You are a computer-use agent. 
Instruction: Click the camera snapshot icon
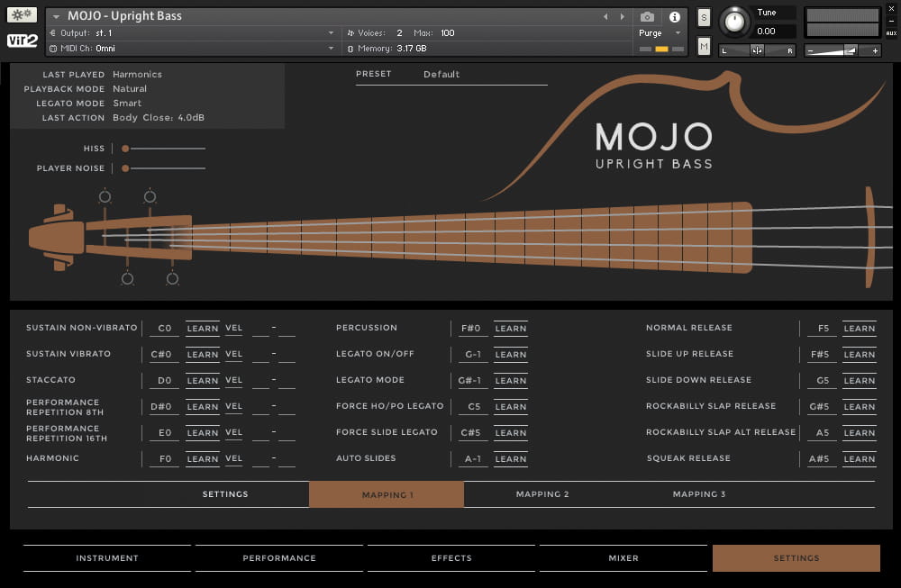647,16
